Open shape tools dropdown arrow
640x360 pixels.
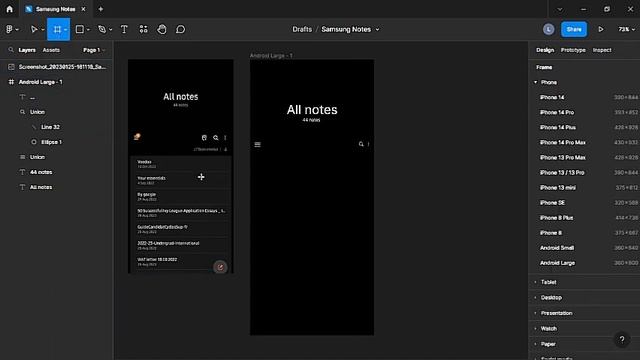pos(88,30)
